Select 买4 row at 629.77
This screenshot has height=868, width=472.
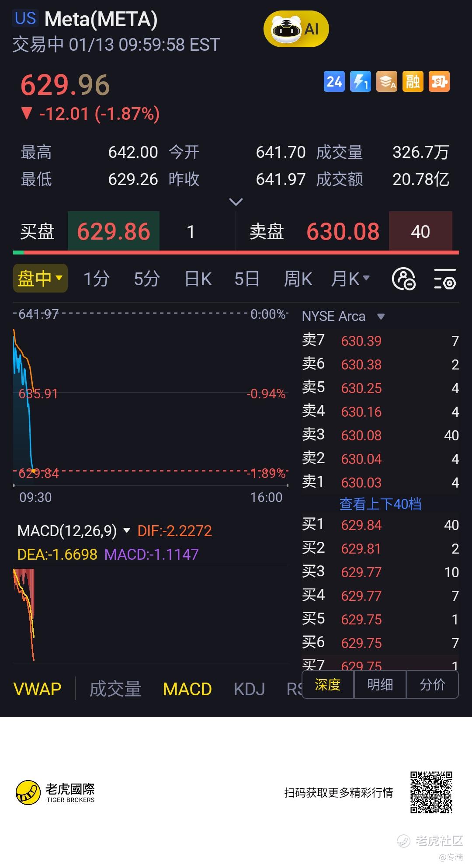pyautogui.click(x=380, y=596)
